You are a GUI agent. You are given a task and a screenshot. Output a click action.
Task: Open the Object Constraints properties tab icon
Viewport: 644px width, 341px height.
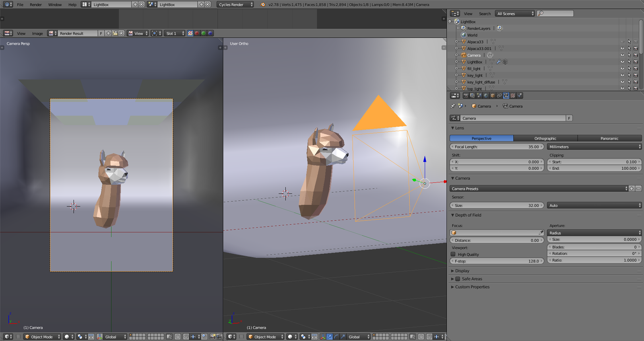click(500, 96)
